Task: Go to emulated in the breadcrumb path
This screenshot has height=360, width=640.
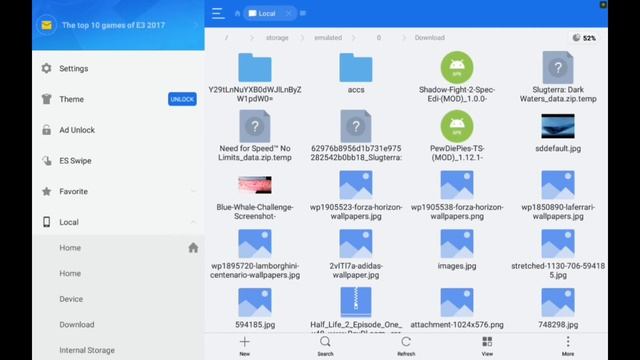Action: 328,38
